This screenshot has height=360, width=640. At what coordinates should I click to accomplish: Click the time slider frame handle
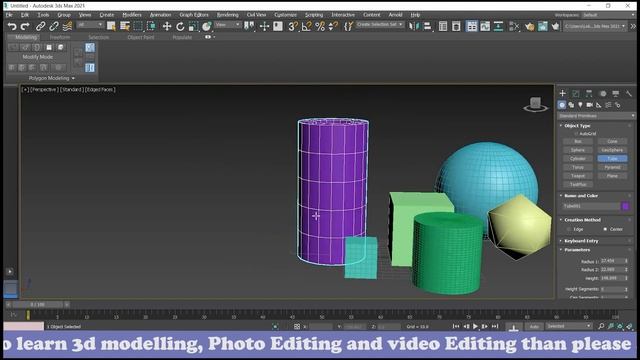tap(38, 304)
